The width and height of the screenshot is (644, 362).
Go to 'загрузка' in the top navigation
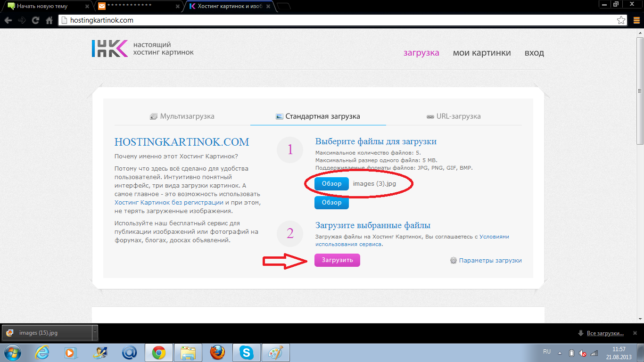[421, 53]
